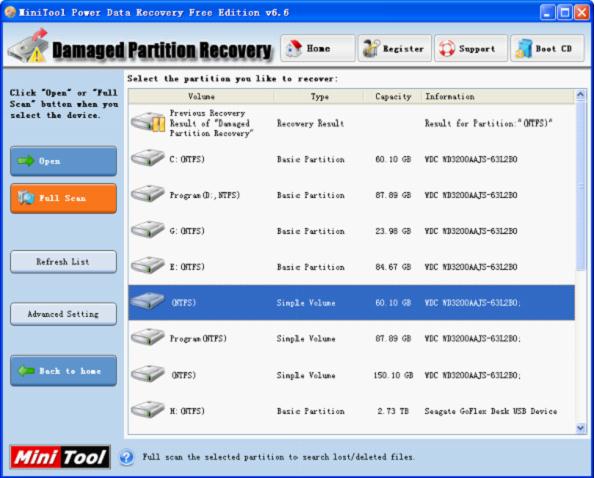Click the scrollbar up arrow in the partition list
This screenshot has width=595, height=478.
(581, 94)
